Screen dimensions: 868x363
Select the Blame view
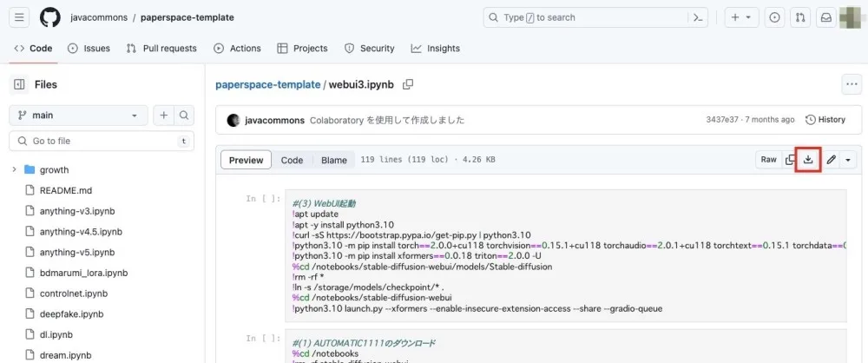pos(334,160)
